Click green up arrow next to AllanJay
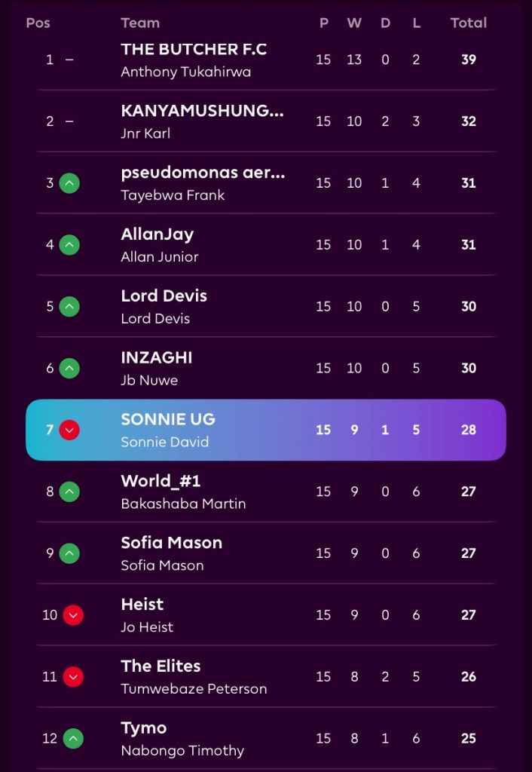Screen dimensions: 532x772 coord(69,245)
